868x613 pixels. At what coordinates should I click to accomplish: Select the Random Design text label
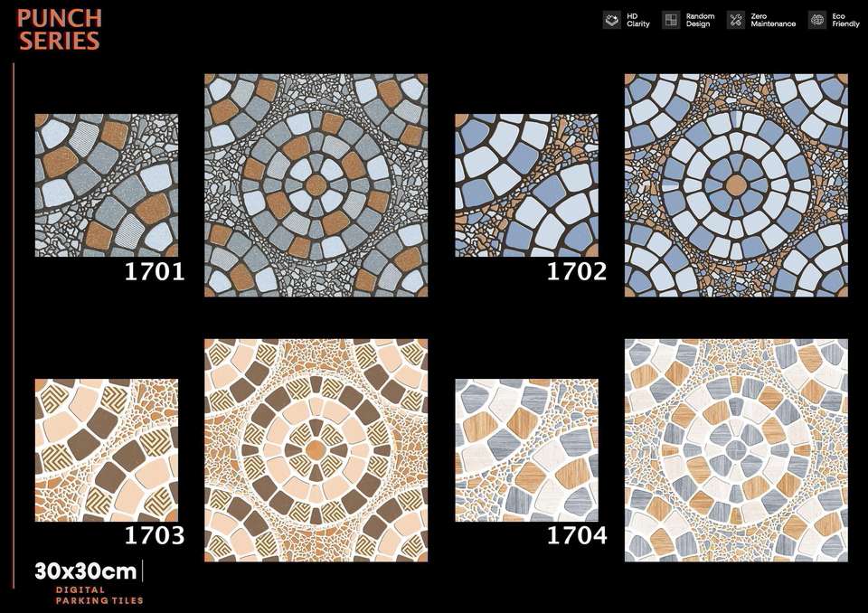point(700,20)
